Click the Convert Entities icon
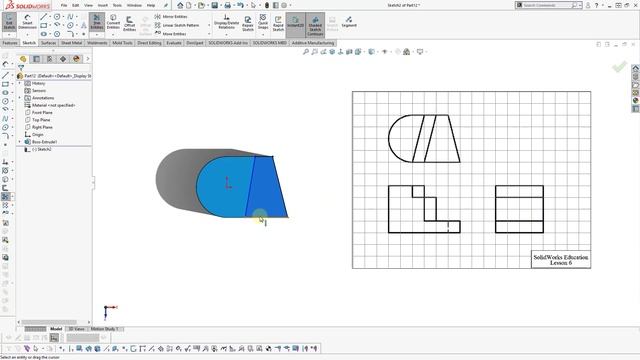The image size is (640, 360). coord(113,22)
